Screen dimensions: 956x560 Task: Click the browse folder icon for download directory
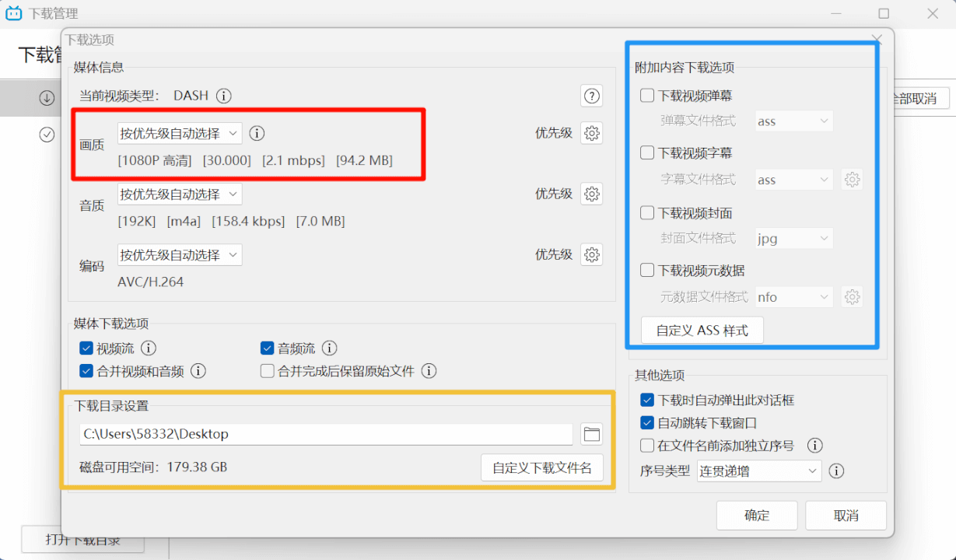point(592,434)
